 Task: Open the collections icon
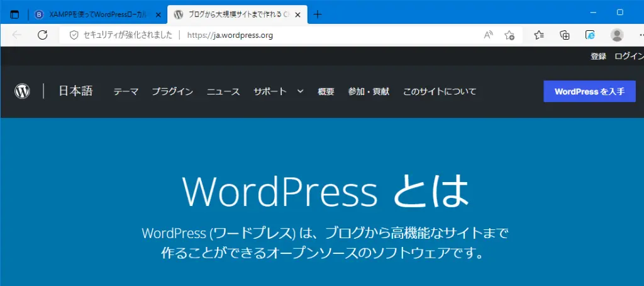pos(565,35)
